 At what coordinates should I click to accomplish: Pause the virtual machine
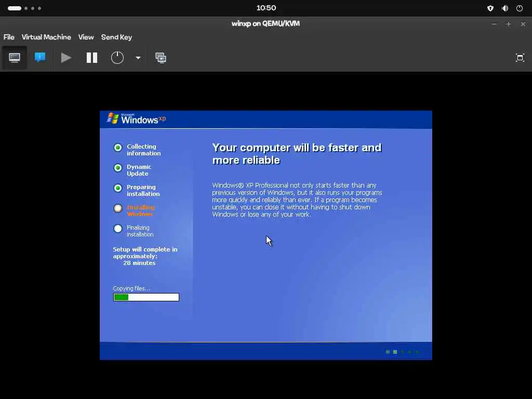[x=91, y=58]
